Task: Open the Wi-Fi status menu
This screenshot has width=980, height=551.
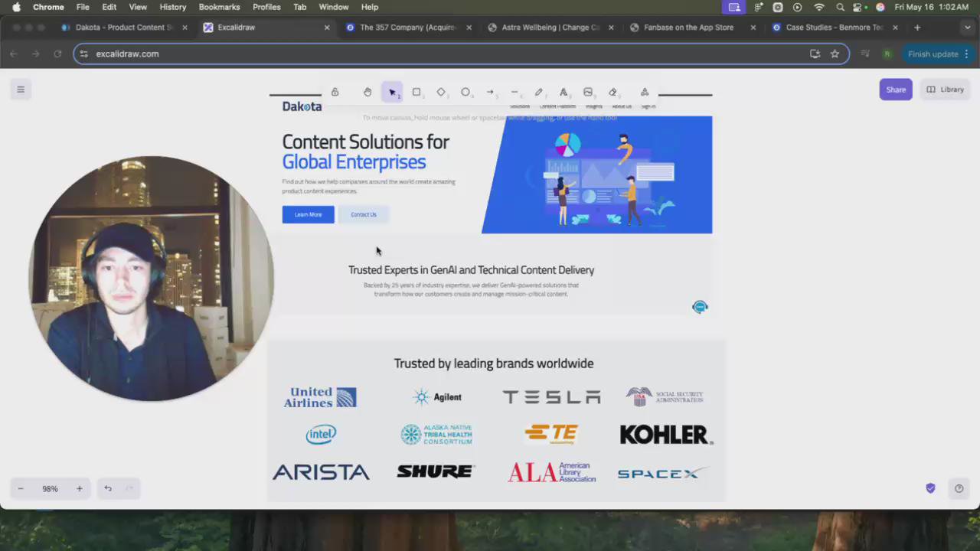Action: [x=819, y=7]
